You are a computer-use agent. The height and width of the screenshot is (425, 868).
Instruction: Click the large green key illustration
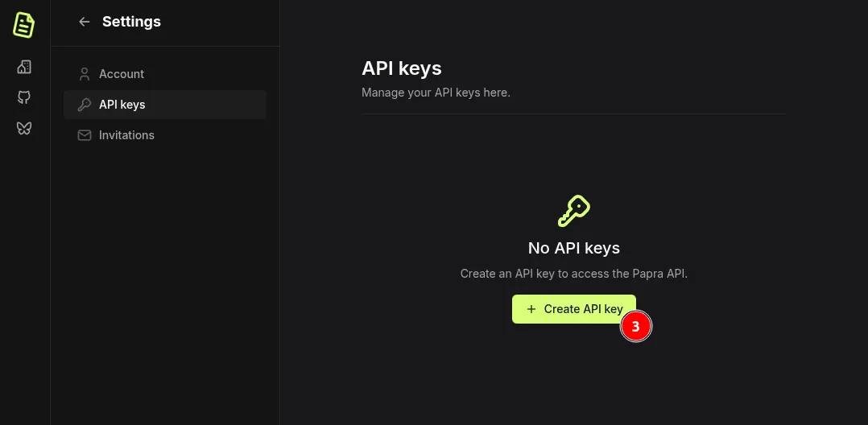point(573,212)
